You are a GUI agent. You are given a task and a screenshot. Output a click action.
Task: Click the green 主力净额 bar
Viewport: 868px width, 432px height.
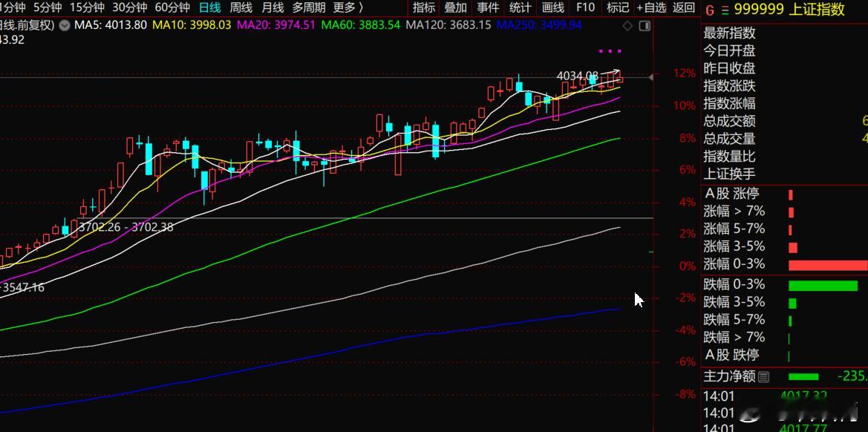pyautogui.click(x=803, y=376)
